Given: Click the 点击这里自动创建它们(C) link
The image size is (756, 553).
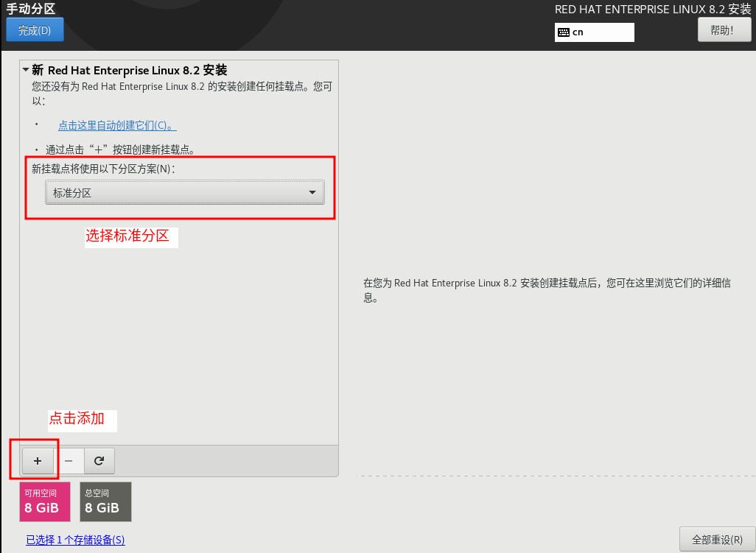Looking at the screenshot, I should point(117,126).
